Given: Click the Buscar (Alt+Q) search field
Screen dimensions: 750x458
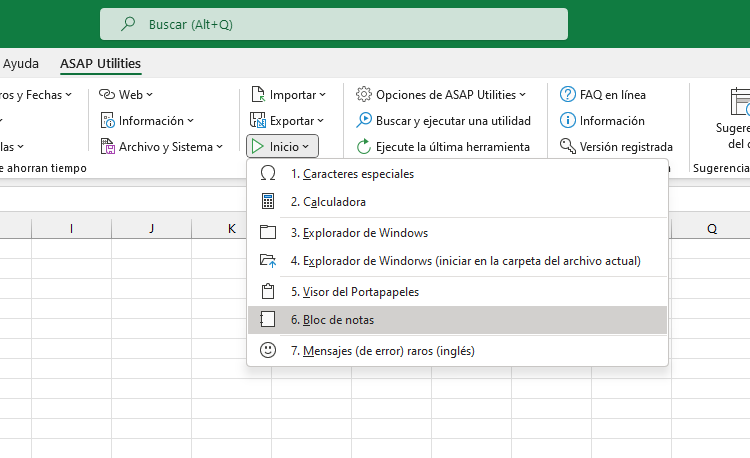Looking at the screenshot, I should pos(334,24).
